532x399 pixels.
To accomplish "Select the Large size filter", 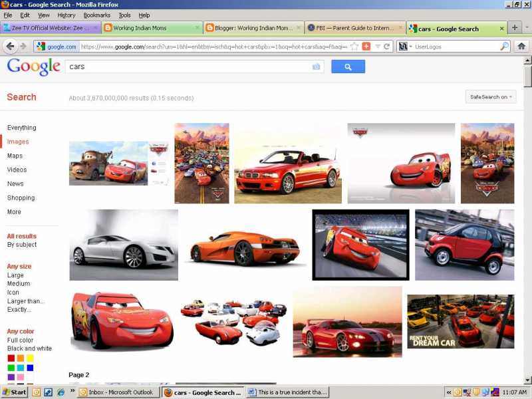I will pos(15,275).
